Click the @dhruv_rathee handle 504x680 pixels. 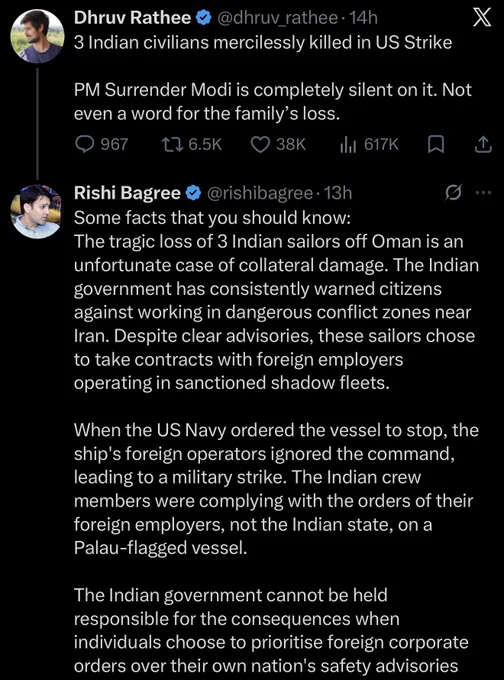(277, 18)
